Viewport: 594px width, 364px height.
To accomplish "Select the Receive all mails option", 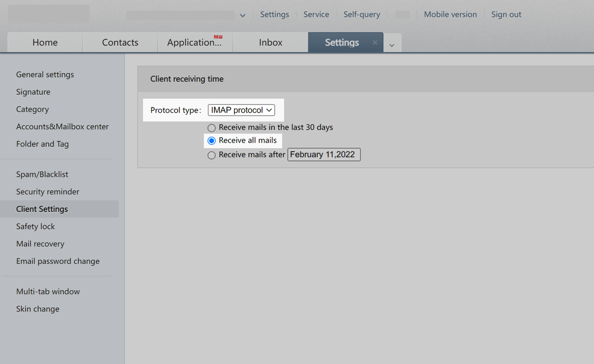I will [212, 141].
